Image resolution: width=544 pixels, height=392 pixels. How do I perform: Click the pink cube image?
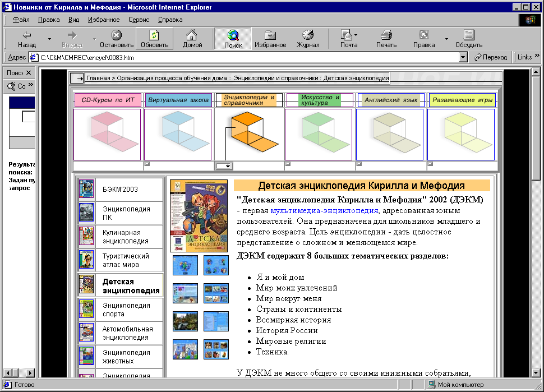[107, 135]
